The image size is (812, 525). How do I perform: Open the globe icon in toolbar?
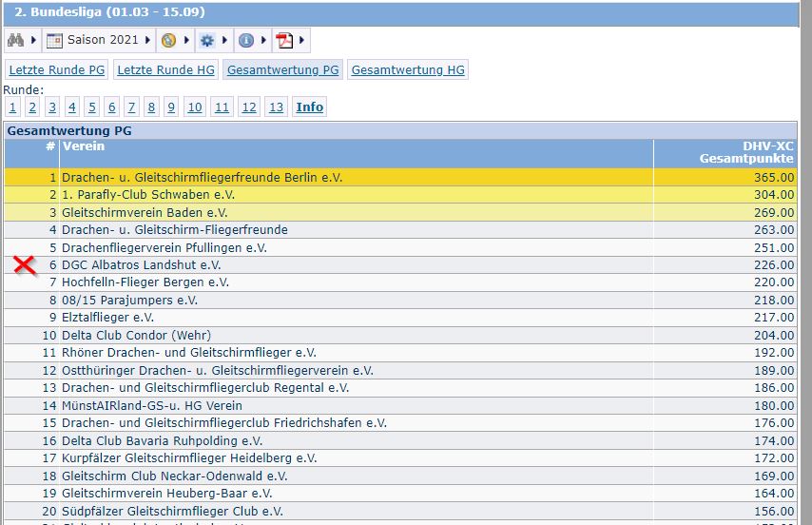coord(168,40)
